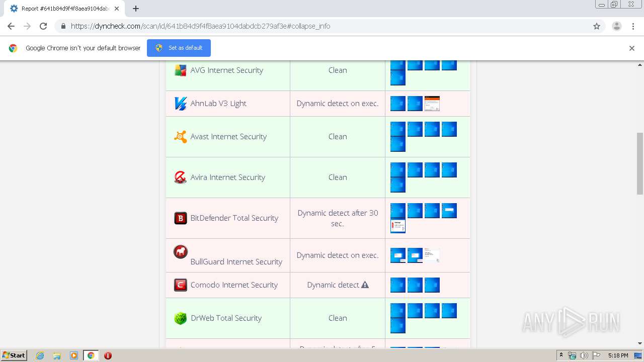Click DrWeb Total Security name text
The image size is (644, 362).
[x=226, y=318]
